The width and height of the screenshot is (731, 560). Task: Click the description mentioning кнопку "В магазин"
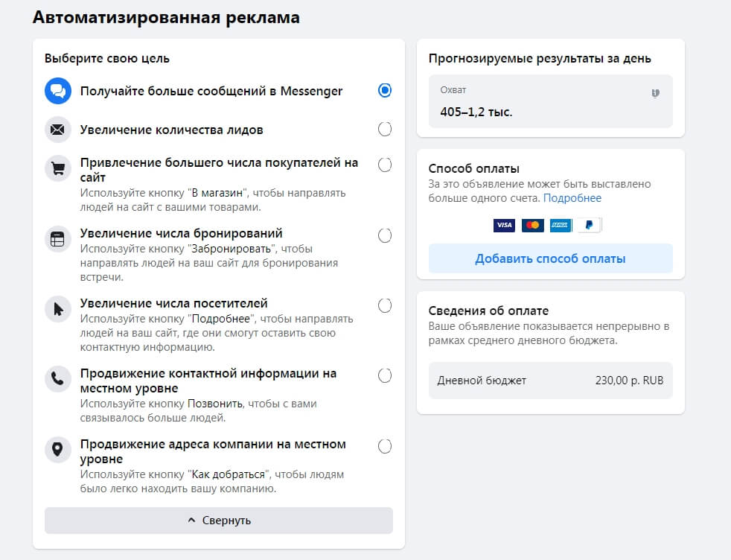pyautogui.click(x=213, y=200)
